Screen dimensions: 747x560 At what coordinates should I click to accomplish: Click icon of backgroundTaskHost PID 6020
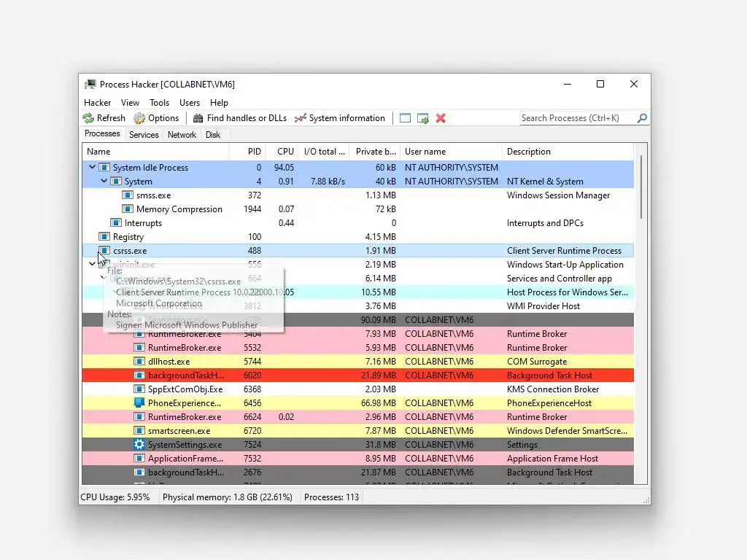pos(139,376)
